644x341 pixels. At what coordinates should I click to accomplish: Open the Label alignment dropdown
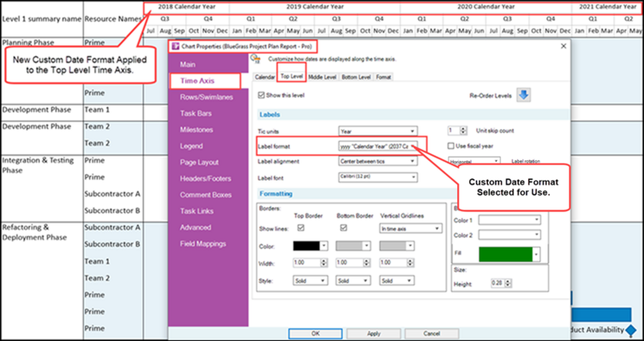click(x=378, y=161)
